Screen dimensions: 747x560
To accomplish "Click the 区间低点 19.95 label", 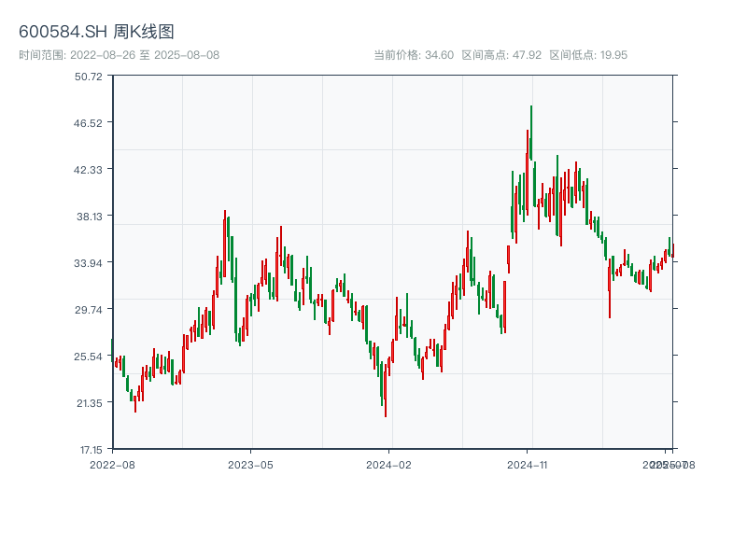I will (x=588, y=55).
